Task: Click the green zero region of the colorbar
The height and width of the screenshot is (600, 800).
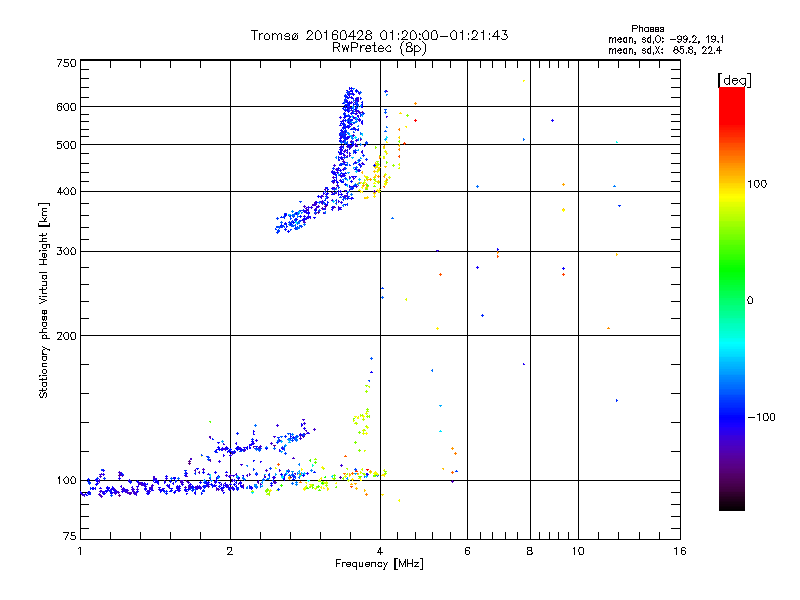Action: pyautogui.click(x=732, y=299)
